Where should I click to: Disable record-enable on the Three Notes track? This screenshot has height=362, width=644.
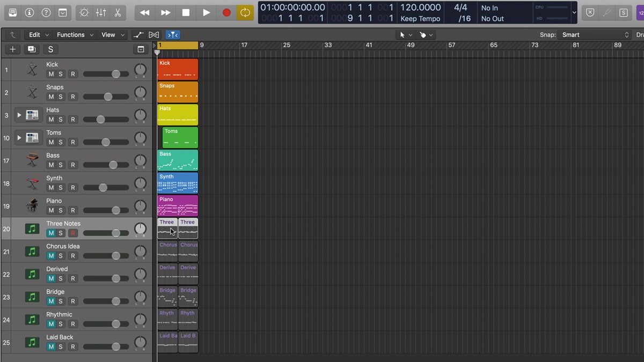click(x=73, y=233)
